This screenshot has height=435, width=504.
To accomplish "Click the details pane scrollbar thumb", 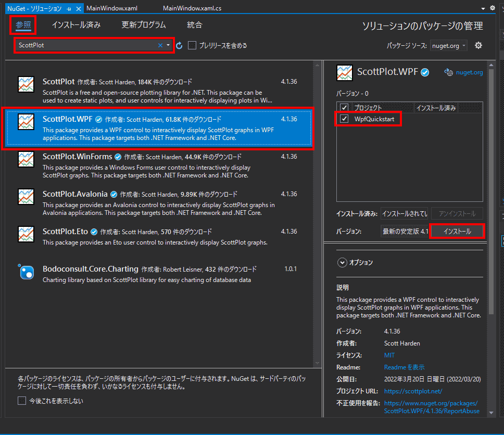I will pos(491,192).
